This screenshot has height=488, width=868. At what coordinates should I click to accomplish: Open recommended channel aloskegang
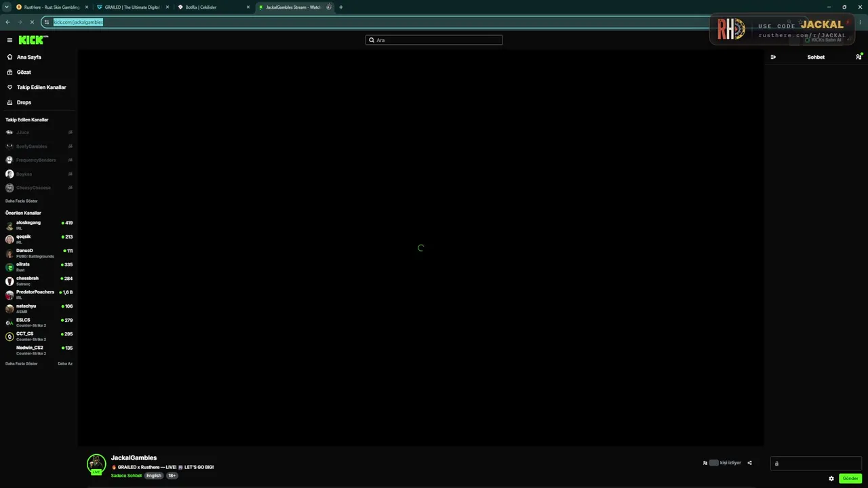click(x=39, y=225)
